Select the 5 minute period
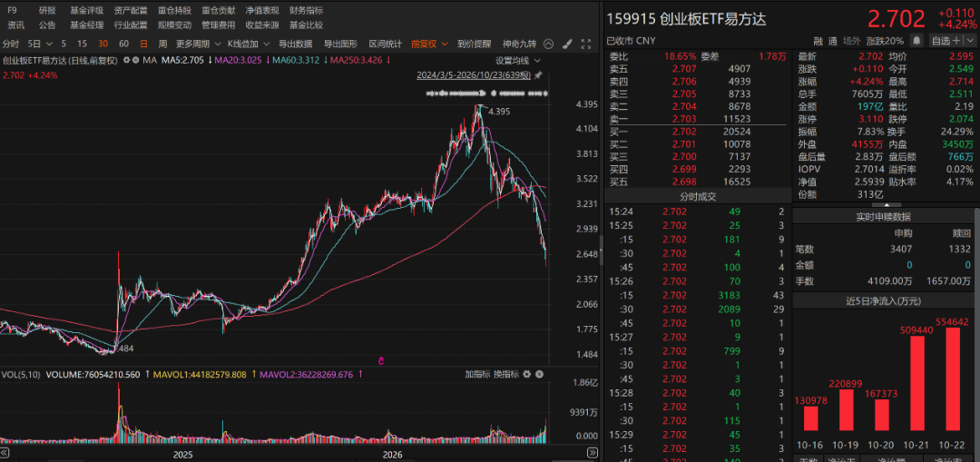The height and width of the screenshot is (462, 980). pyautogui.click(x=64, y=44)
